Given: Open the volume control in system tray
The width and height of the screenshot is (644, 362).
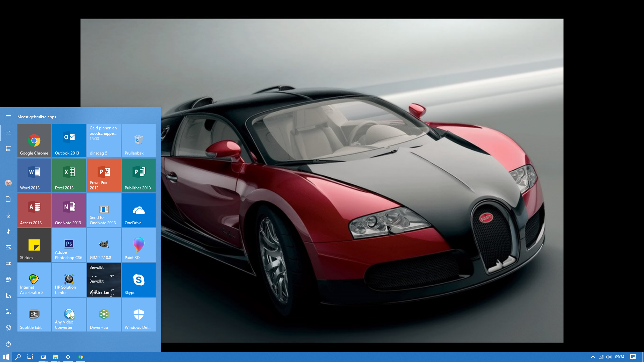Looking at the screenshot, I should pos(609,357).
